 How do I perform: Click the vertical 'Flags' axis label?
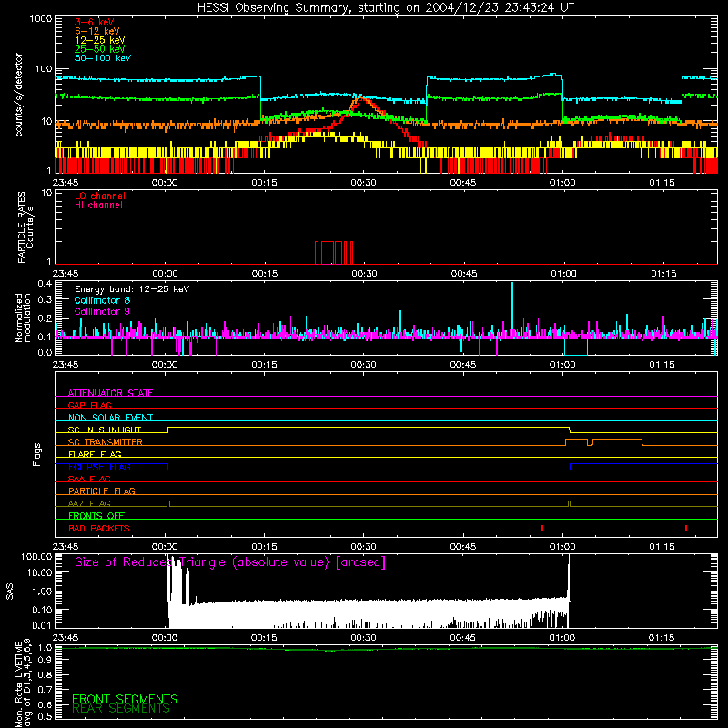pyautogui.click(x=36, y=454)
